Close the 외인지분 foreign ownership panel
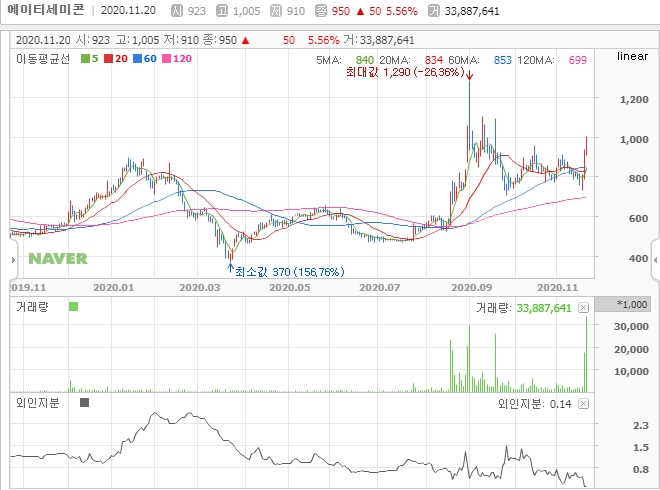The width and height of the screenshot is (660, 490). tap(583, 404)
